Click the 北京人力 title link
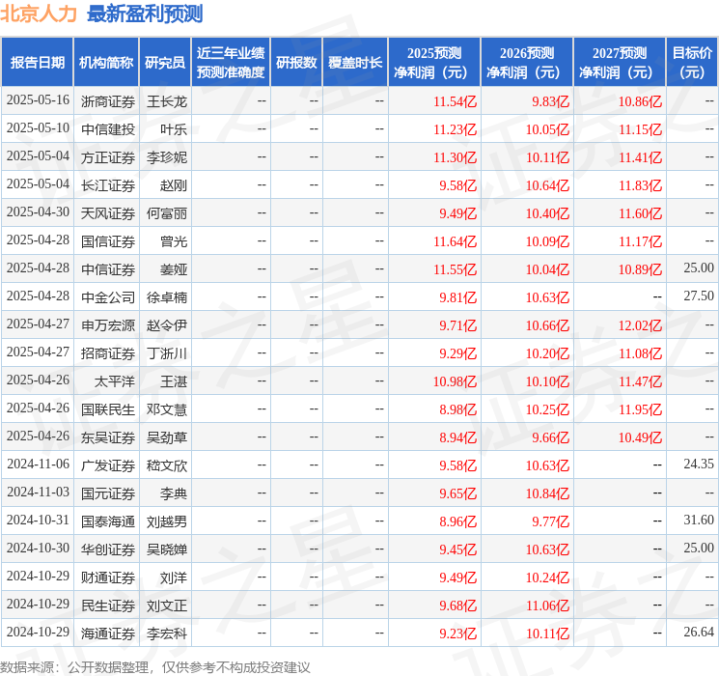This screenshot has height=676, width=719. point(40,14)
